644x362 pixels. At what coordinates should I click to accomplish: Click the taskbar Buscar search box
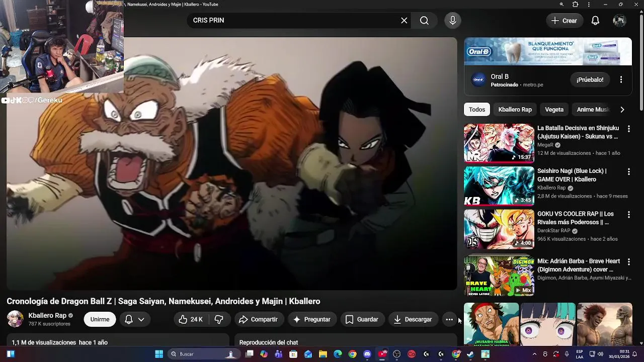203,354
